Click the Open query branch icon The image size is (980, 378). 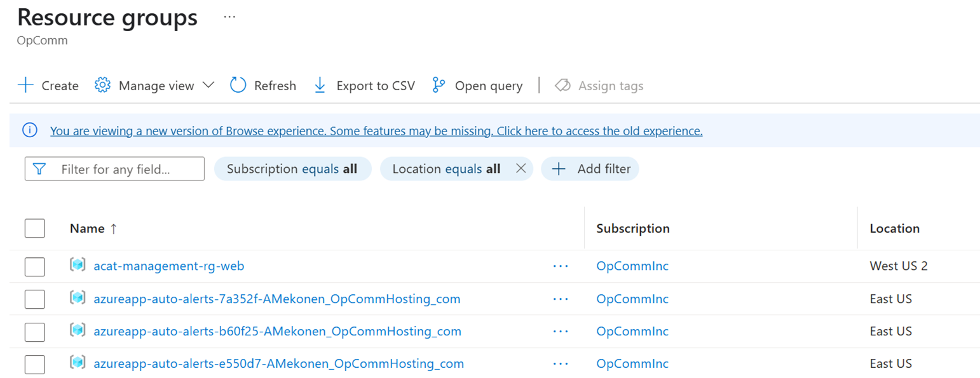(x=439, y=85)
